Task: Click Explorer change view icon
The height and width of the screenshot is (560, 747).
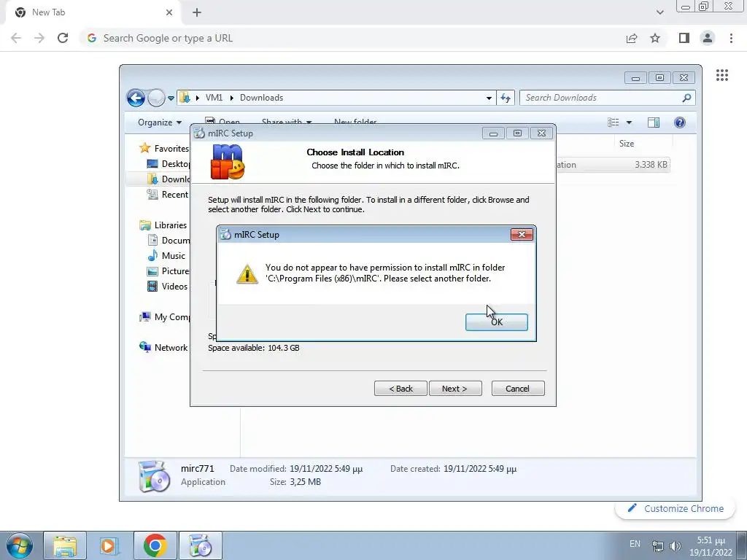Action: [x=613, y=122]
